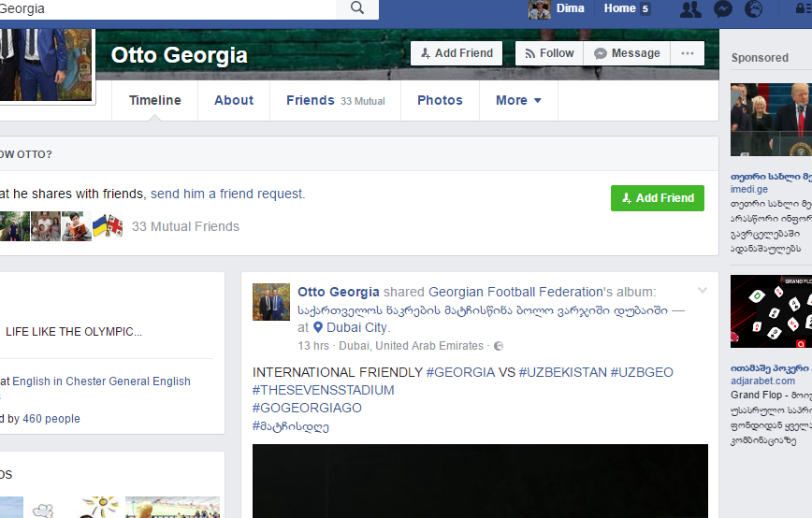Open the #THESEVENSSTADIUM hashtag

click(323, 390)
